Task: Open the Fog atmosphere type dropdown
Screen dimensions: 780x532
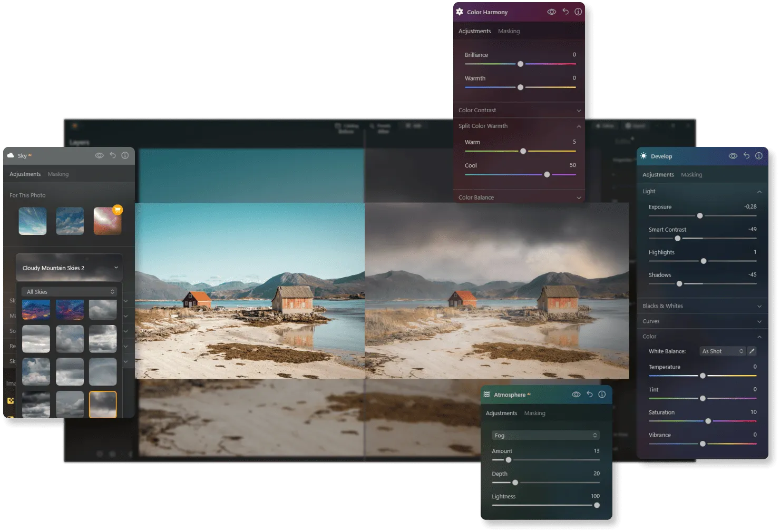Action: [x=545, y=435]
